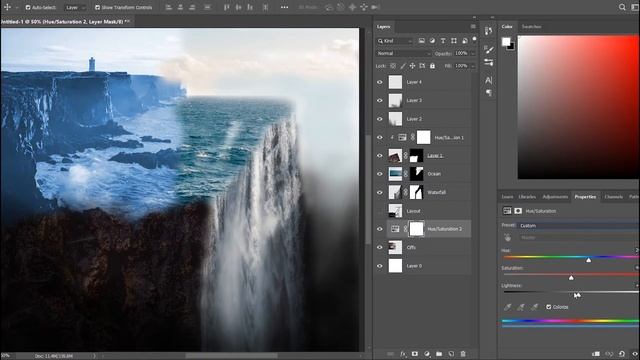The width and height of the screenshot is (640, 360).
Task: Click clip to layer icon in Properties
Action: pyautogui.click(x=596, y=354)
